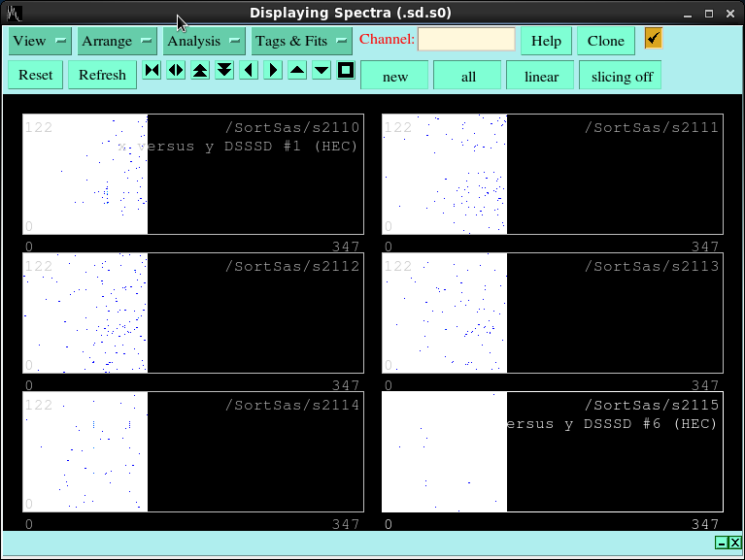The image size is (745, 560).
Task: Toggle the 'slicing off' button
Action: [621, 76]
